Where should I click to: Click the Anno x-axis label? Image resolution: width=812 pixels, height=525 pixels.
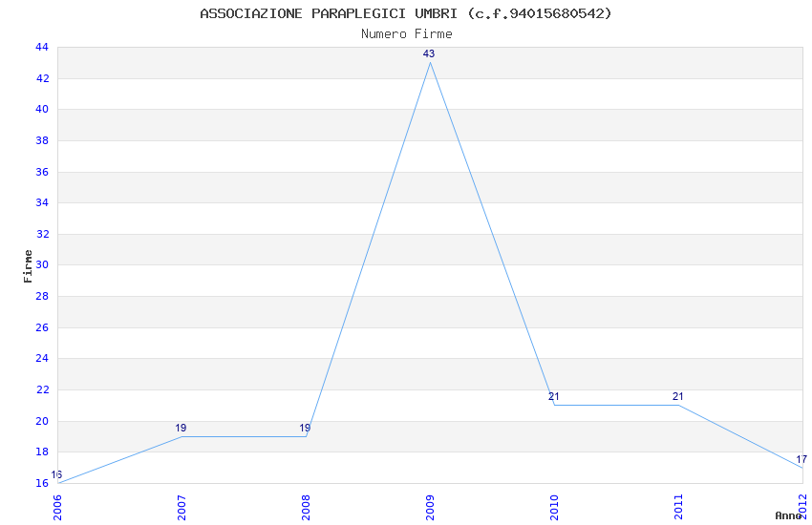tap(788, 515)
